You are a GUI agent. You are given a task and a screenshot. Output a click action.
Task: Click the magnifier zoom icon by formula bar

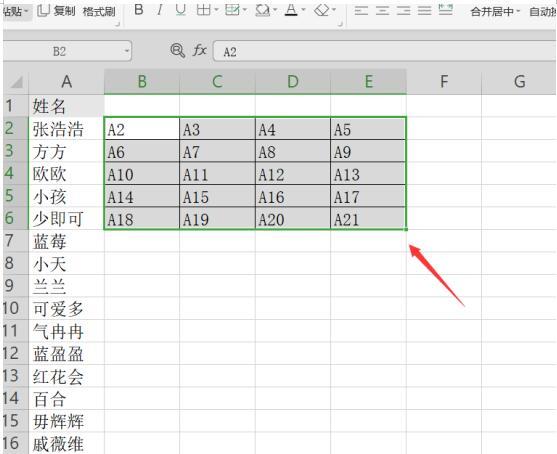click(178, 51)
